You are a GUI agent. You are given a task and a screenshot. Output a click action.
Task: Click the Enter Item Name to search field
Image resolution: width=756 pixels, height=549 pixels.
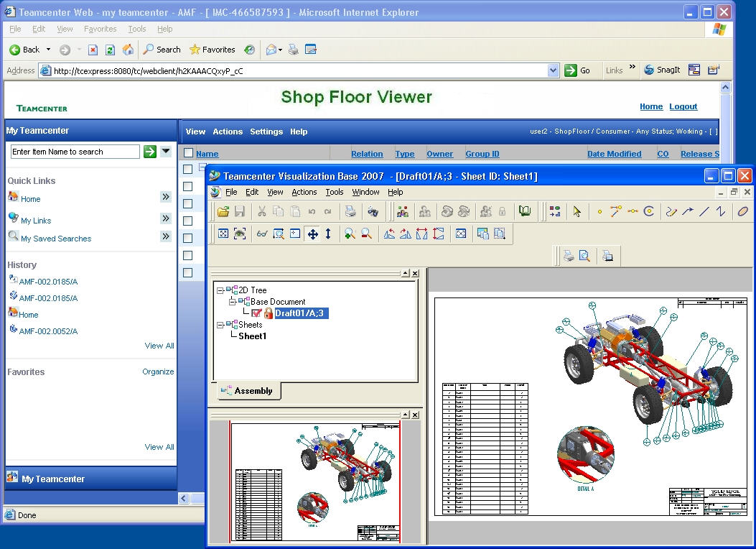(x=75, y=152)
